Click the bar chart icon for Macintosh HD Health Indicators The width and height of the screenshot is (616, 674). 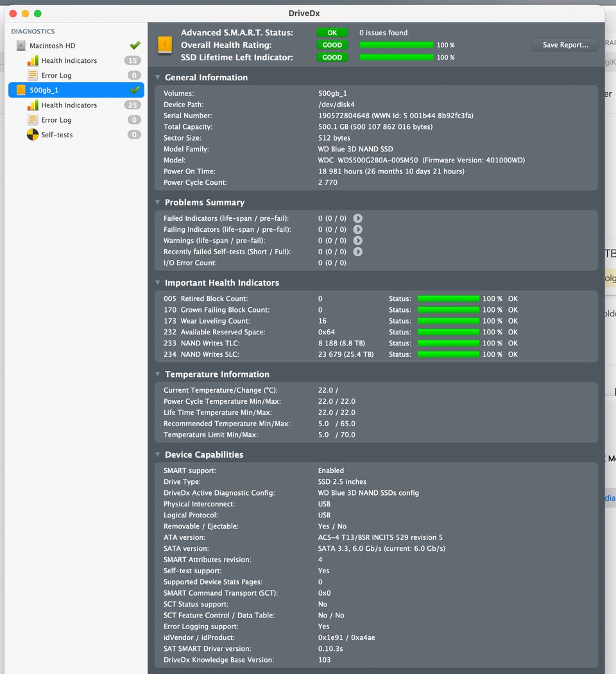pyautogui.click(x=33, y=60)
